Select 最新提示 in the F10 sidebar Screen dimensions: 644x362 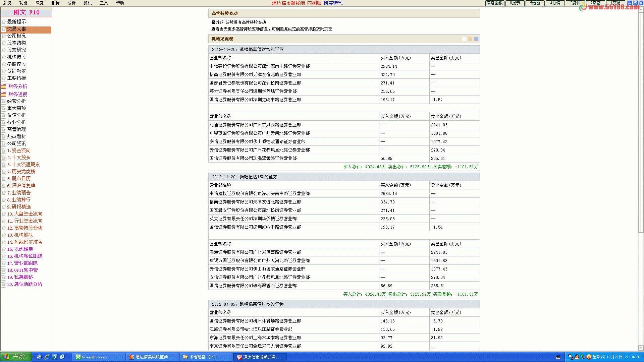click(16, 22)
